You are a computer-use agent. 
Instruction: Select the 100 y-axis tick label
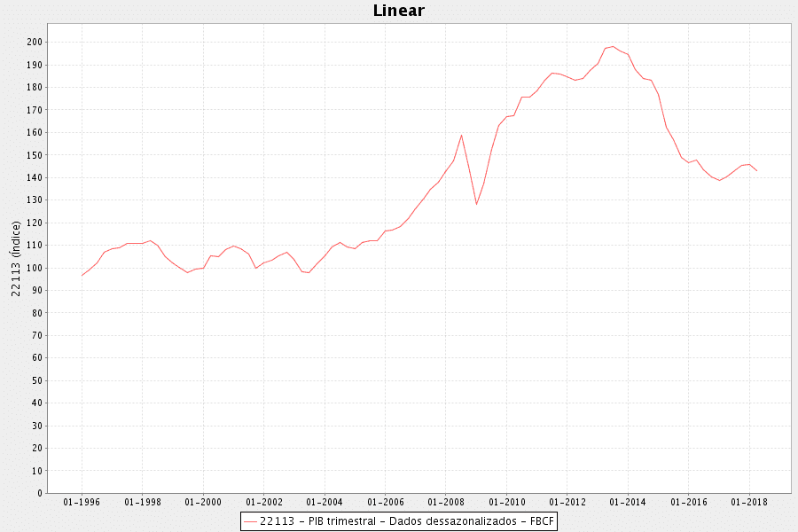[34, 268]
